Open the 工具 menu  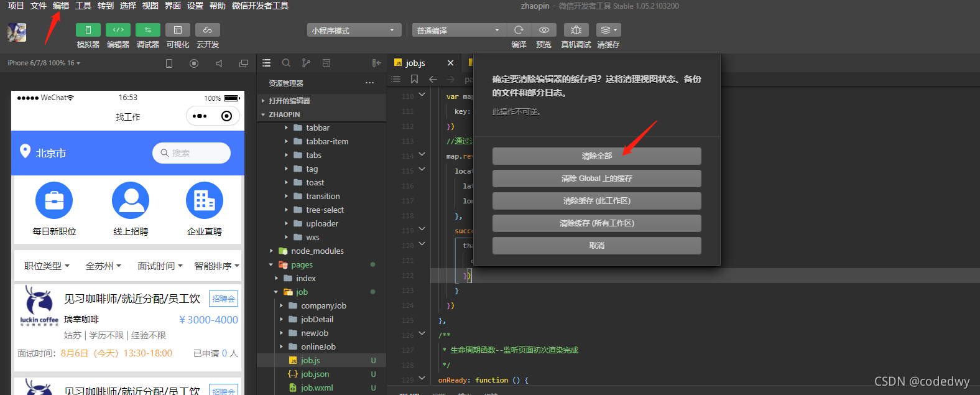tap(83, 6)
